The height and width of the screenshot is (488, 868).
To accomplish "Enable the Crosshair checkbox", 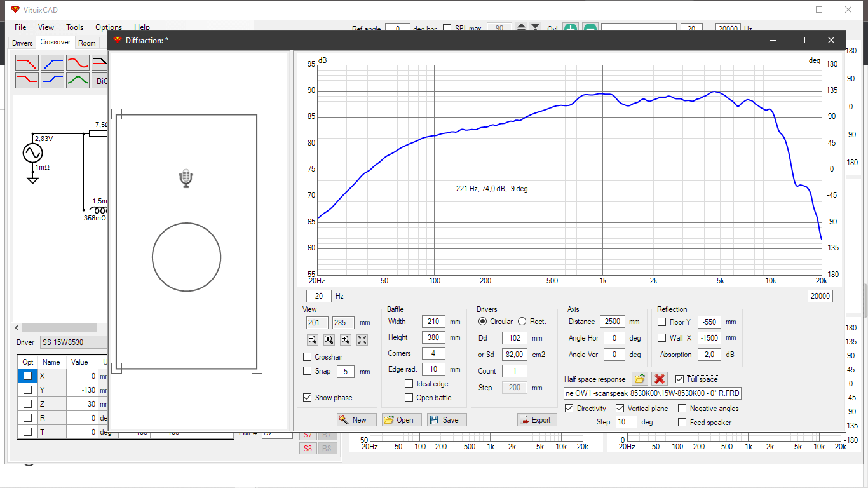I will tap(308, 357).
